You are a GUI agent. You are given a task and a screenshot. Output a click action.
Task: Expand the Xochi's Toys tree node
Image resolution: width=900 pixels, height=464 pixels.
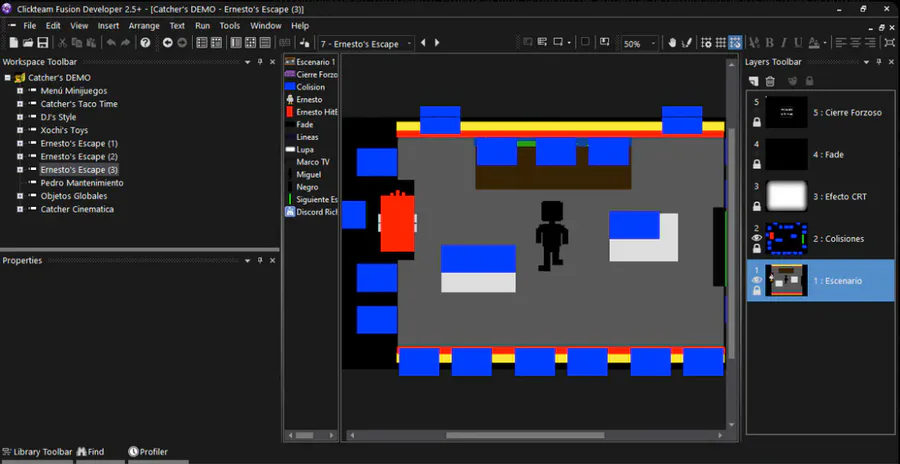[20, 130]
